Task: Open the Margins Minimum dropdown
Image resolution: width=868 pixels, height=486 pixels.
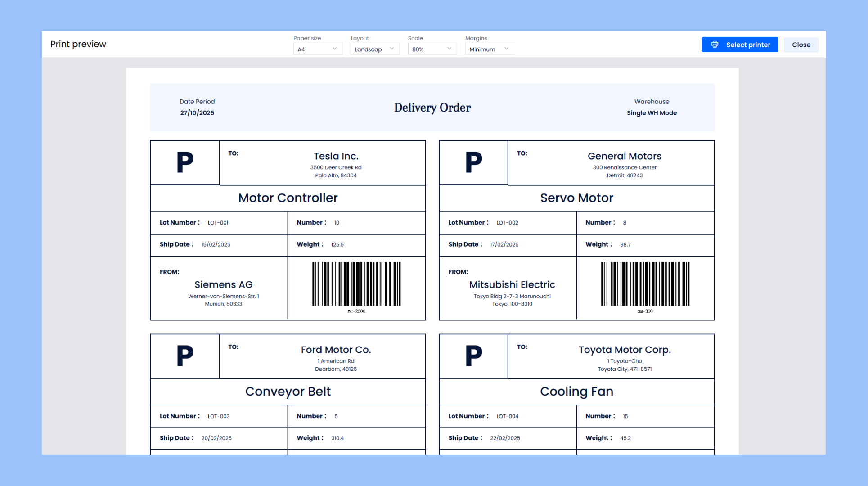Action: (x=489, y=49)
